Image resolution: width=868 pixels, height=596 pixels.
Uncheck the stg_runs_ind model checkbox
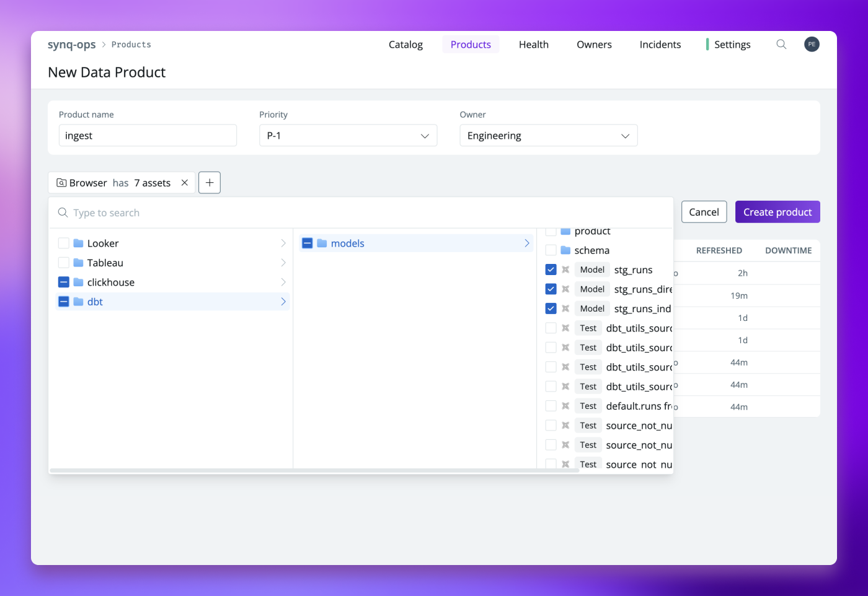(551, 309)
